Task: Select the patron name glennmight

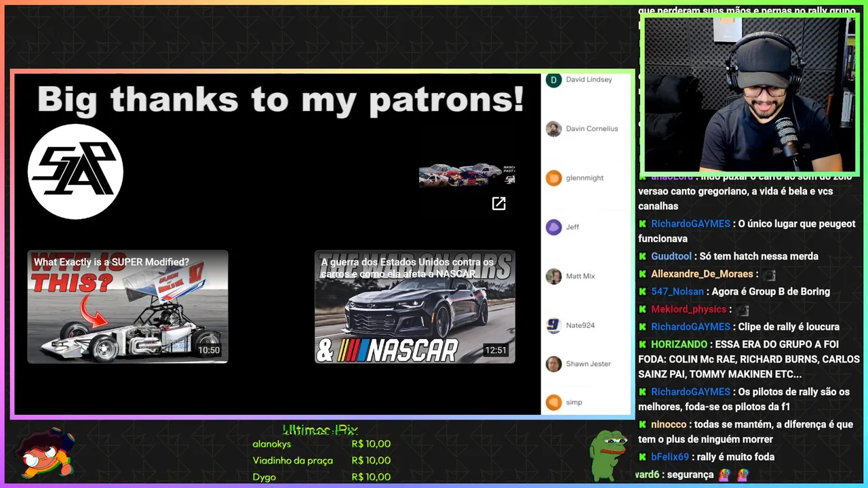Action: click(x=585, y=178)
